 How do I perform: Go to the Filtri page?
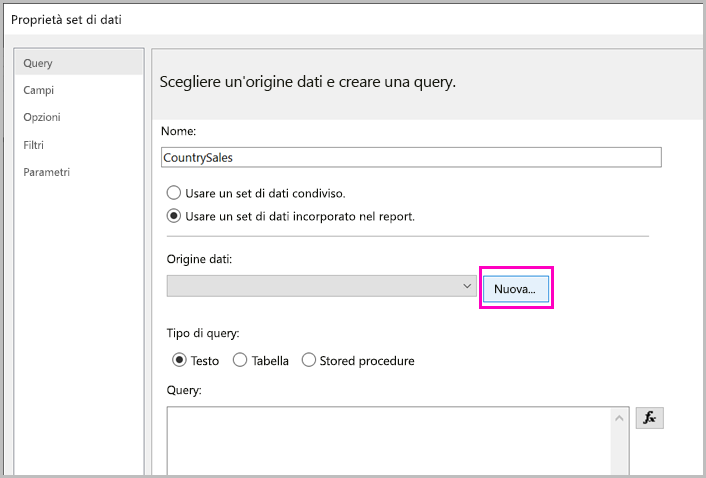click(34, 145)
